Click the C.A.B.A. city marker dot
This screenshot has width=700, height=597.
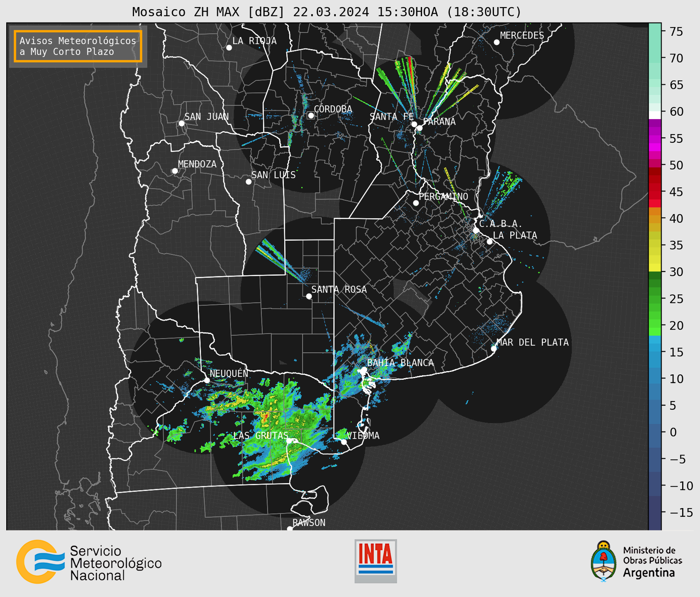click(x=476, y=230)
